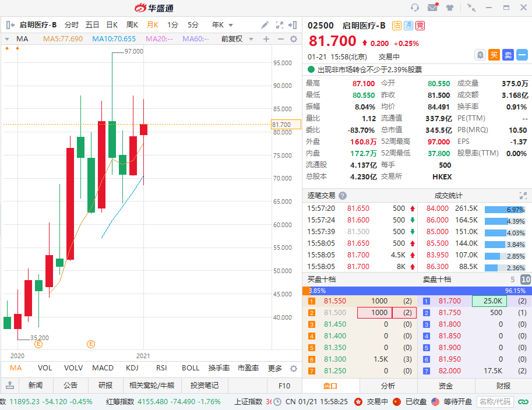532x410 pixels.
Task: Click the name/code search field
Action: point(495,402)
